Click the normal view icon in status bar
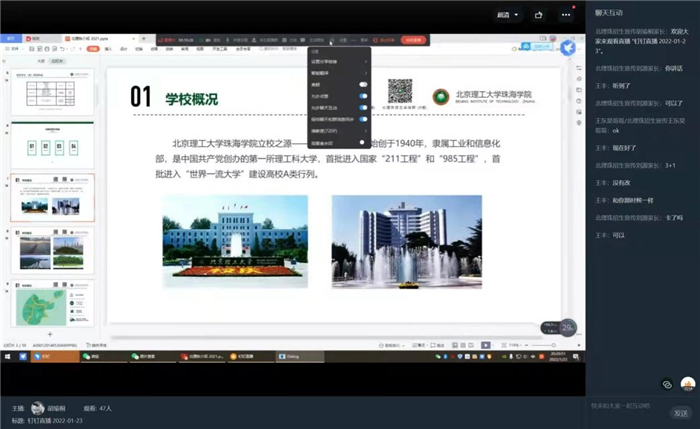The image size is (700, 429). (455, 345)
